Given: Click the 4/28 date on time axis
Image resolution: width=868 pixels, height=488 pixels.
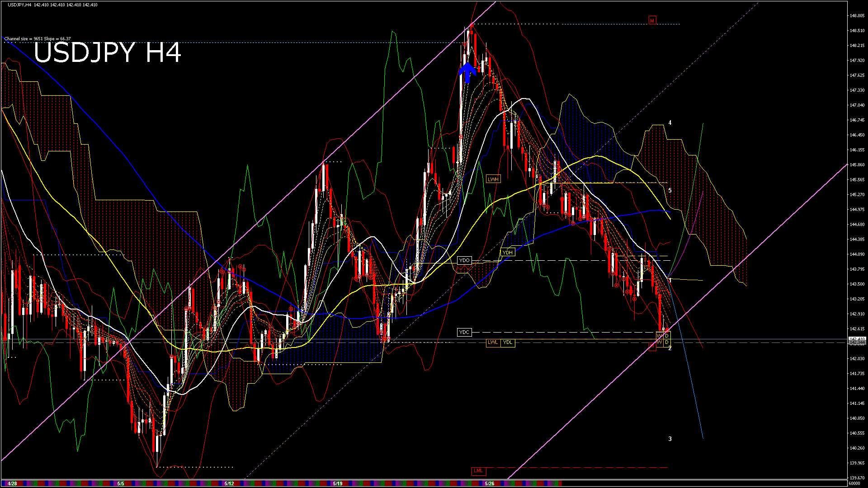Looking at the screenshot, I should click(x=12, y=483).
